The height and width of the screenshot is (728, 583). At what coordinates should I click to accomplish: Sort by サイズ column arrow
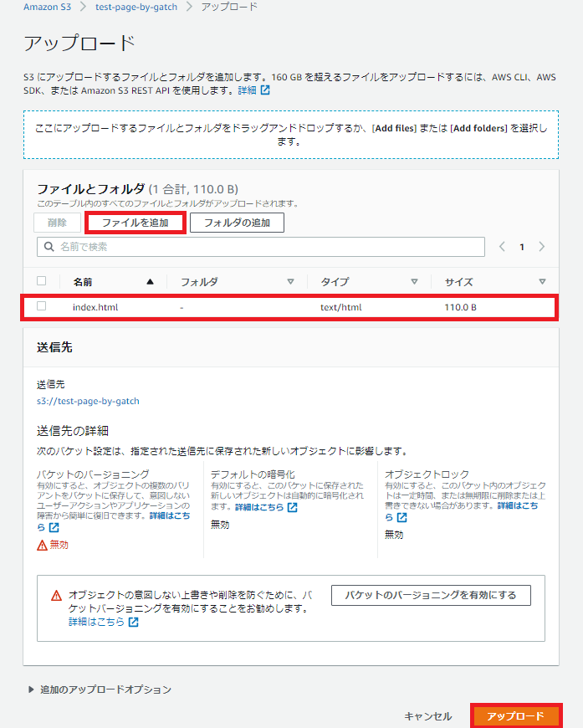pyautogui.click(x=542, y=282)
